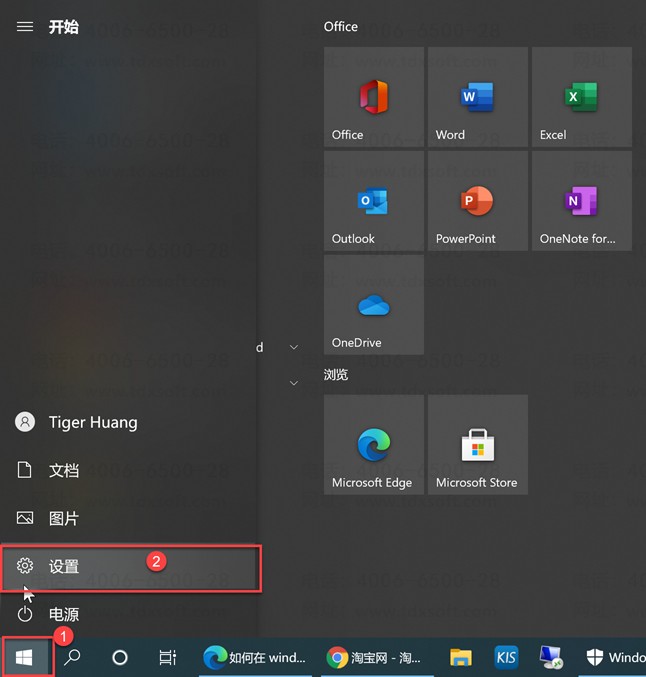Click the Windows Start button

click(x=24, y=658)
